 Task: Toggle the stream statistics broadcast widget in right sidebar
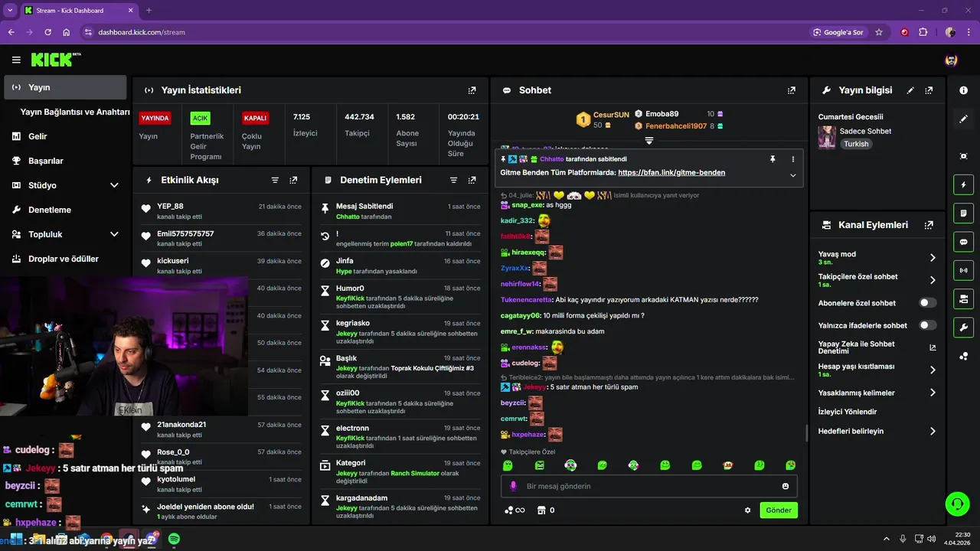963,270
